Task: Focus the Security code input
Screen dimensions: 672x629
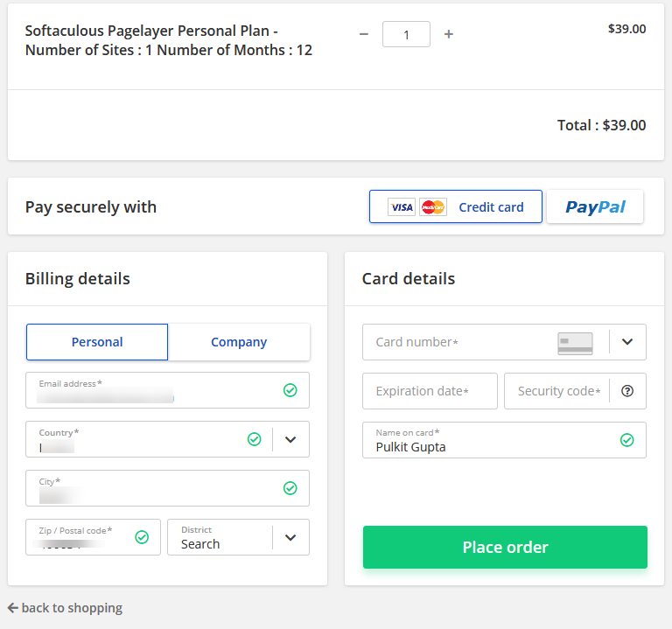Action: [558, 391]
